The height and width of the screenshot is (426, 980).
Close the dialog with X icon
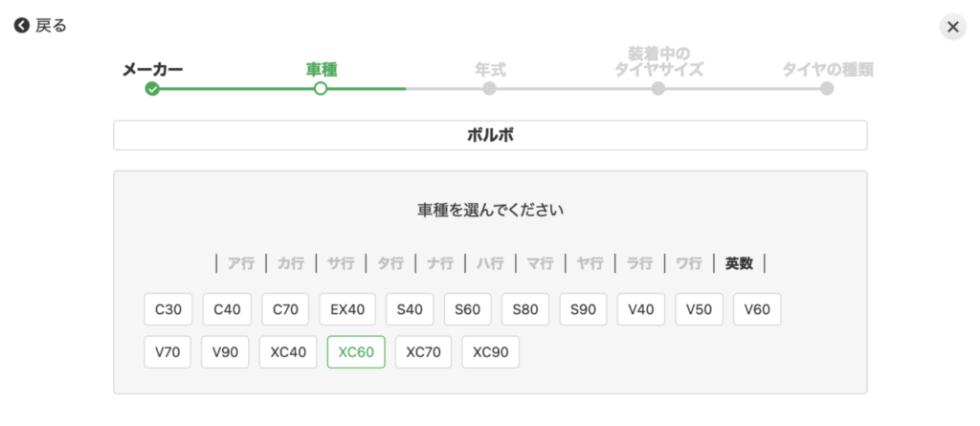(952, 27)
